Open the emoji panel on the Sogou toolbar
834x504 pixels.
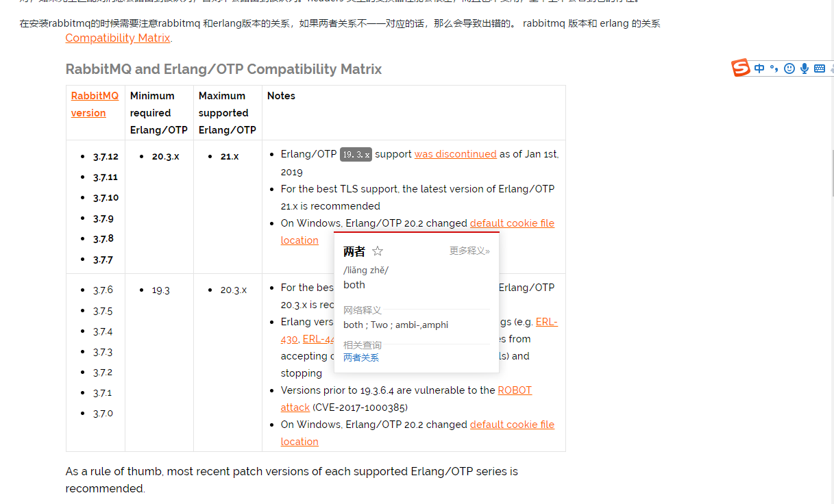[x=789, y=68]
